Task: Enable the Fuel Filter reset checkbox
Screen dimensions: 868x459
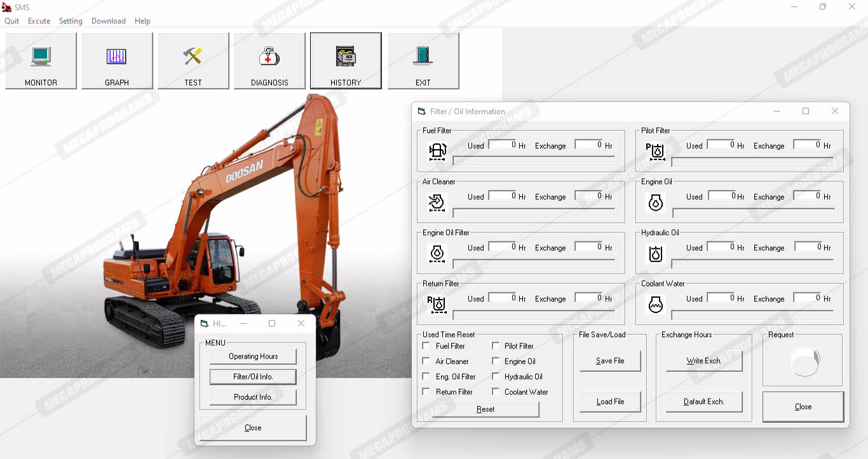Action: [426, 346]
